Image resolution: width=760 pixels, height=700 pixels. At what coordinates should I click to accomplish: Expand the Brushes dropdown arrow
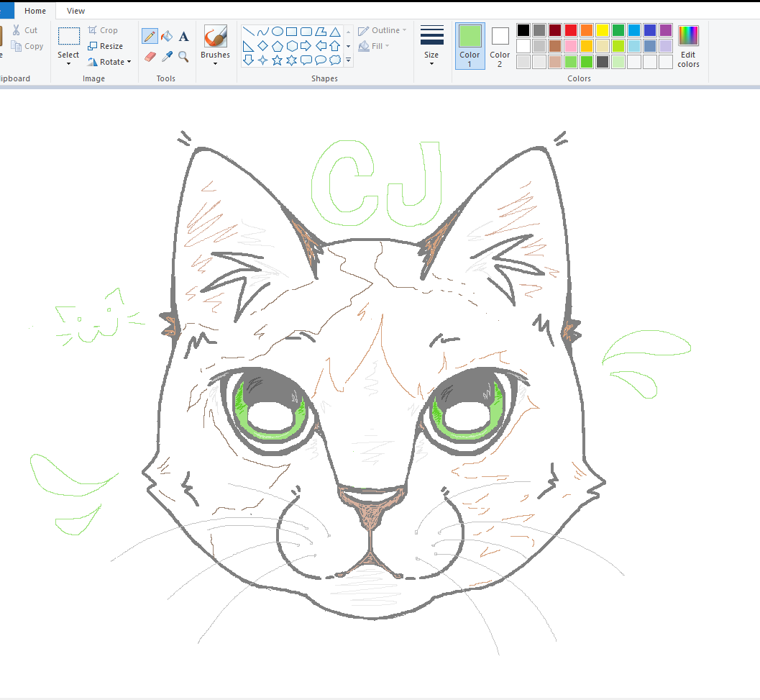click(x=215, y=63)
